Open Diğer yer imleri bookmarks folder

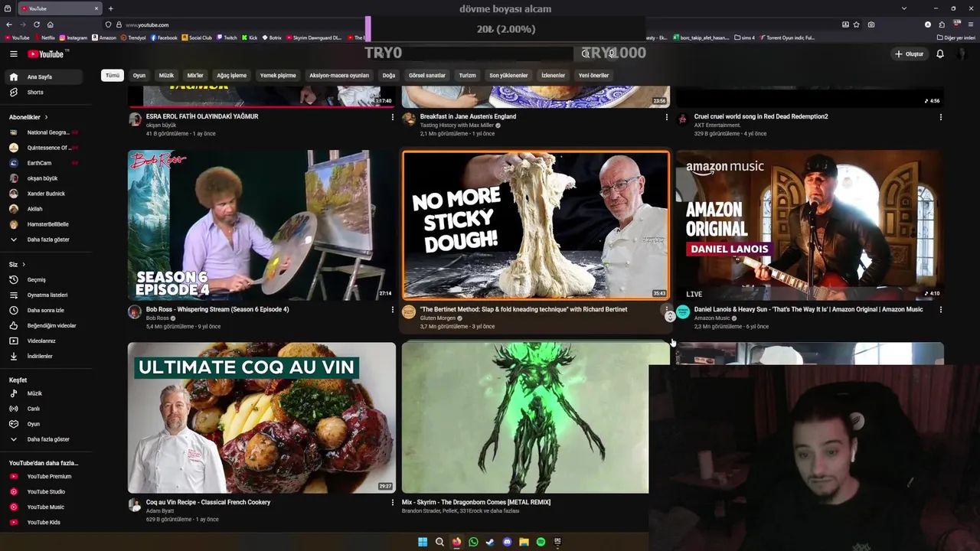pos(955,37)
